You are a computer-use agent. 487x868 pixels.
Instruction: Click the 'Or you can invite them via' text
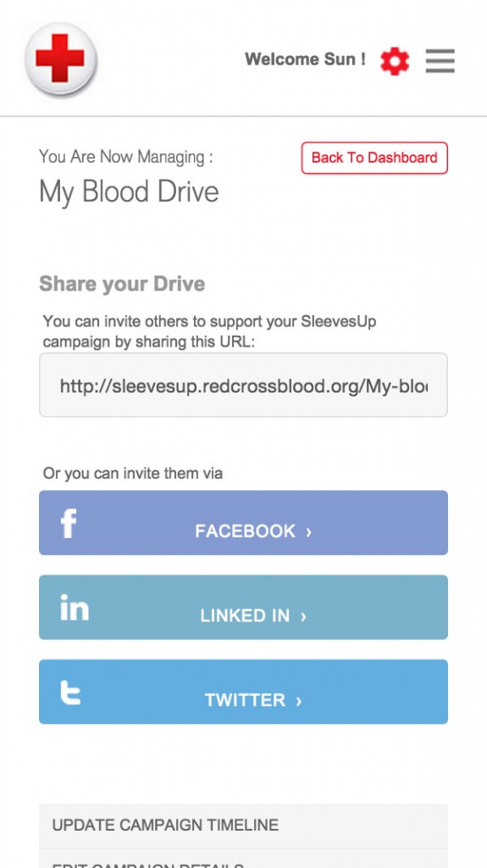point(133,474)
